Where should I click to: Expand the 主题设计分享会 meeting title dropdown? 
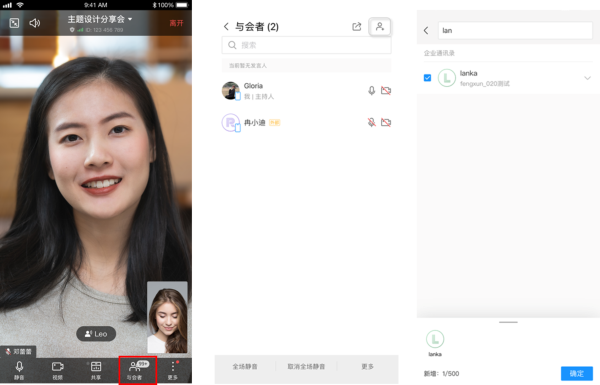tap(100, 19)
